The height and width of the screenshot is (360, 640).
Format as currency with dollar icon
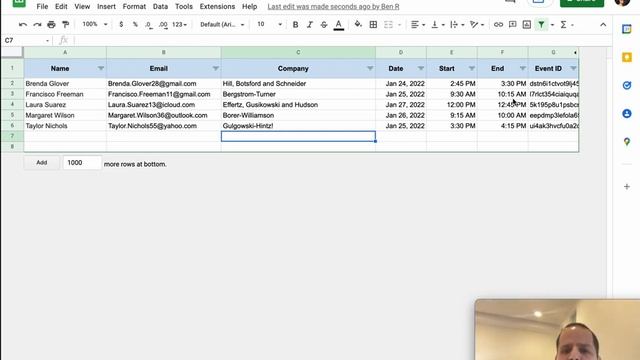pyautogui.click(x=121, y=24)
